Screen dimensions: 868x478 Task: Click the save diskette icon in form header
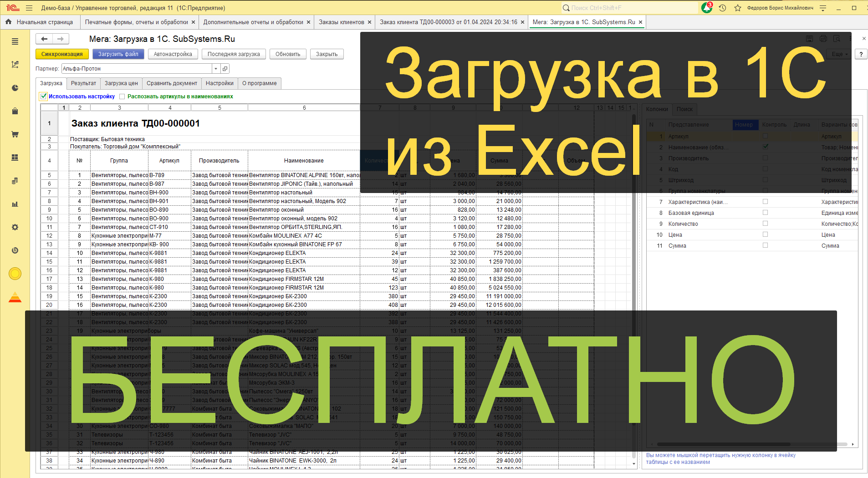pyautogui.click(x=809, y=39)
